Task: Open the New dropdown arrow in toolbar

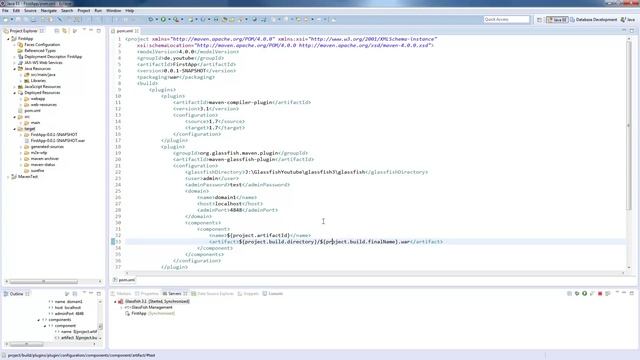Action: click(x=12, y=20)
